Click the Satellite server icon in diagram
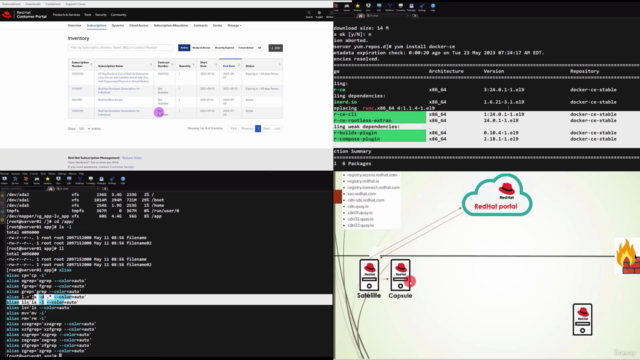640x360 pixels. (369, 275)
